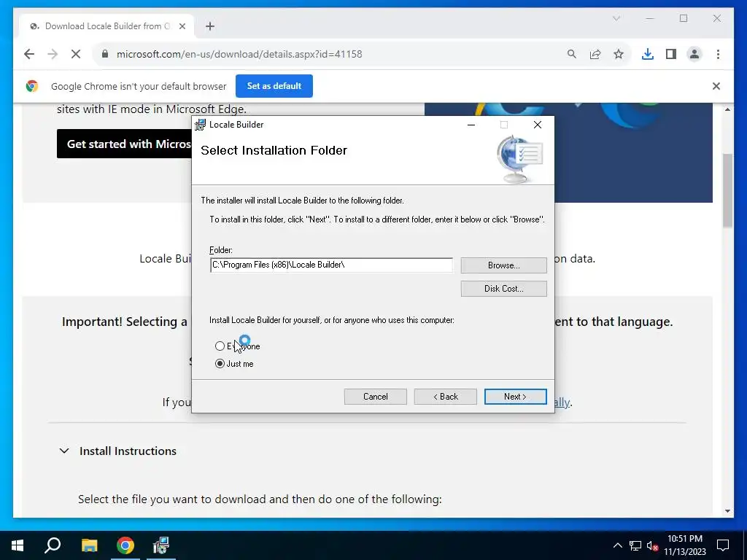This screenshot has height=560, width=747.
Task: Open the Chrome three-dot menu
Action: pos(718,54)
